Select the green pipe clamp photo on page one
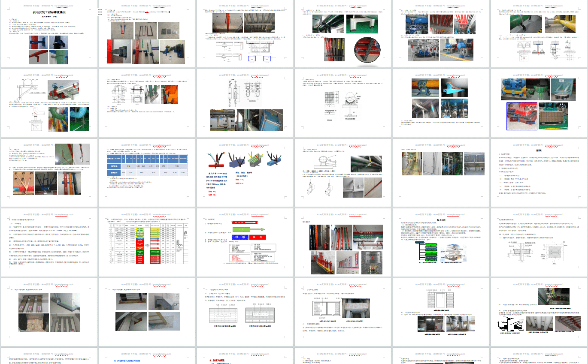Image resolution: width=588 pixels, height=364 pixels. click(x=59, y=57)
